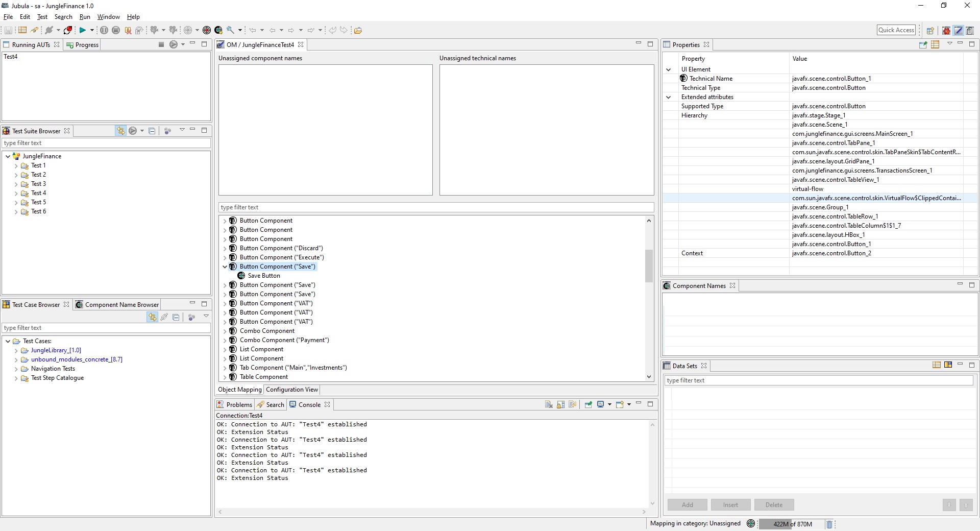
Task: Collapse expanded Button Component ("Save") node
Action: pos(225,267)
